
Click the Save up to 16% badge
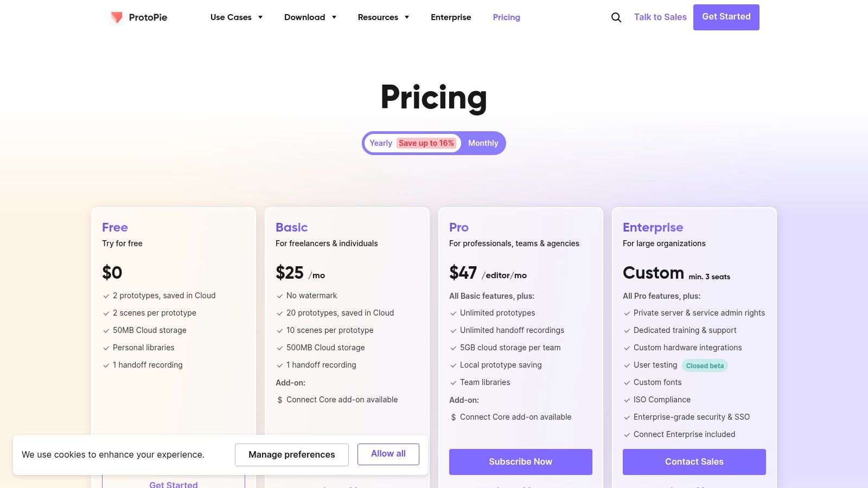[426, 143]
